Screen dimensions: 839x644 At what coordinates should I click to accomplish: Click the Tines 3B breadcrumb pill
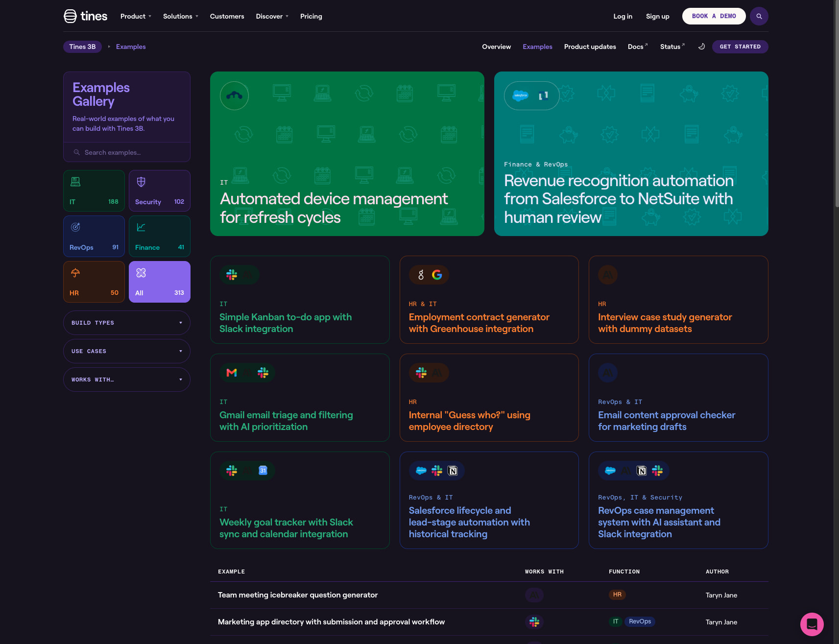point(82,47)
